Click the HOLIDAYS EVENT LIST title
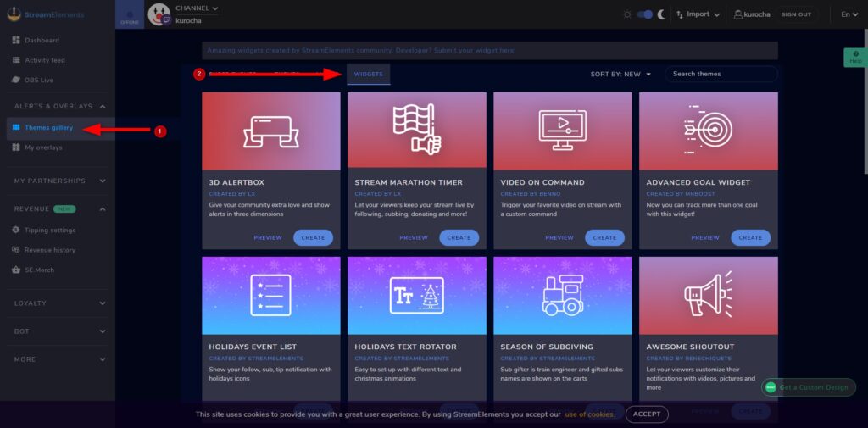 coord(253,347)
